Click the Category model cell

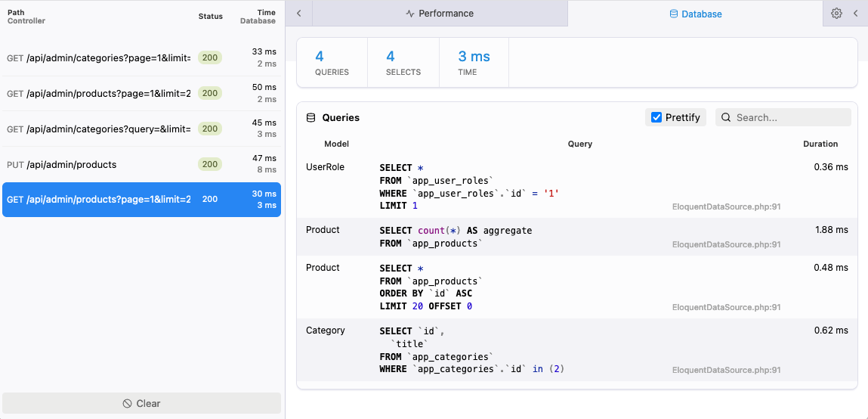(326, 331)
